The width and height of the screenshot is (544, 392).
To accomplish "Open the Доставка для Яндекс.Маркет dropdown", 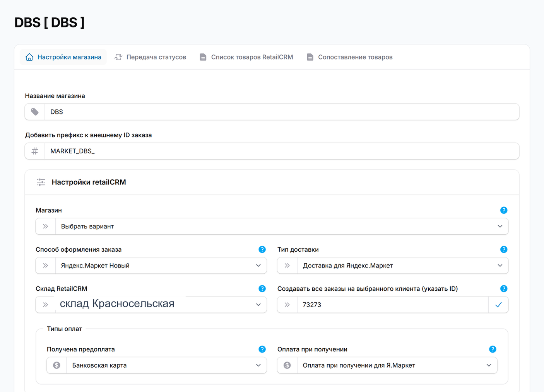I will pyautogui.click(x=393, y=266).
